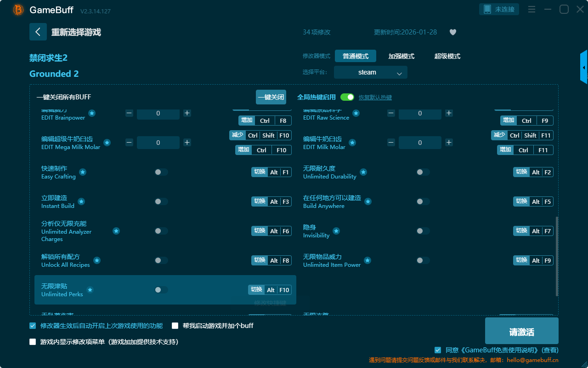The image size is (588, 368).
Task: Click the star icon beside Unlock All Recipes
Action: click(x=97, y=260)
